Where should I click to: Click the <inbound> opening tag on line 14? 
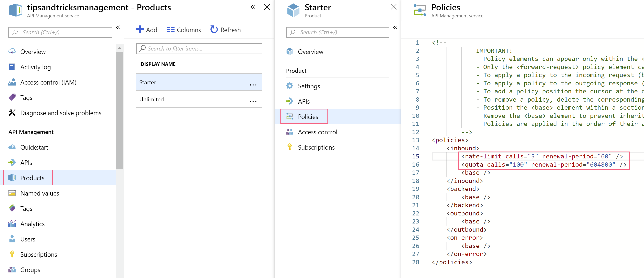pyautogui.click(x=463, y=148)
